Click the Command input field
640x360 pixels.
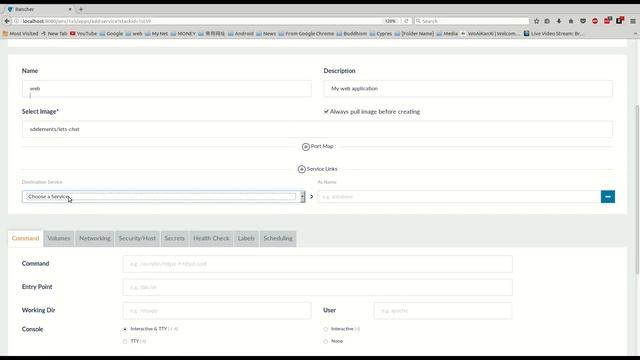[x=317, y=264]
